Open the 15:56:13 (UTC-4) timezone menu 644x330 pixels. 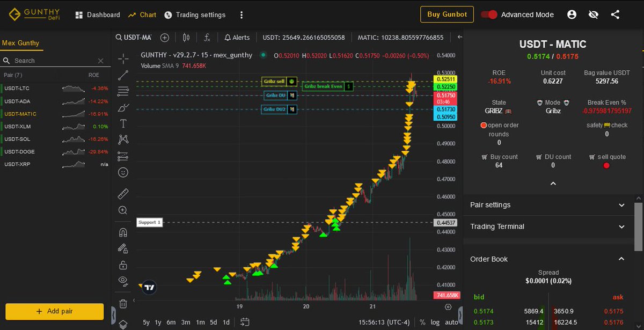click(x=384, y=322)
